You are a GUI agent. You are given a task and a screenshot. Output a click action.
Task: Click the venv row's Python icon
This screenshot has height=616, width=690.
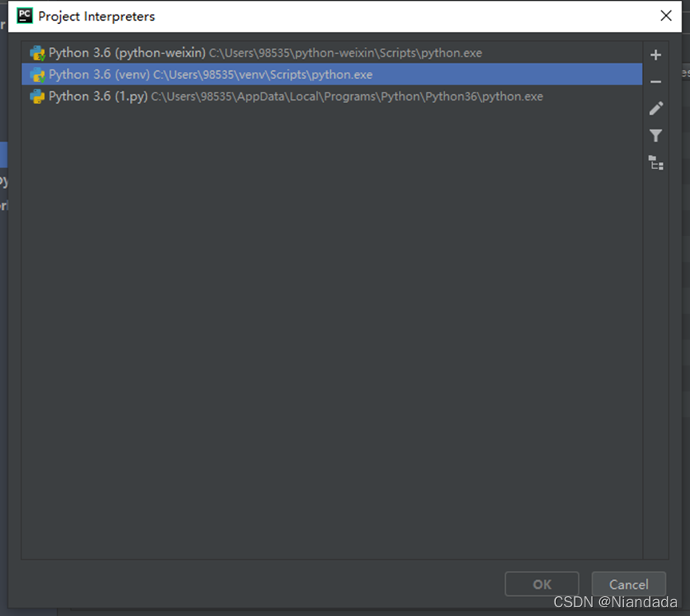click(x=37, y=75)
